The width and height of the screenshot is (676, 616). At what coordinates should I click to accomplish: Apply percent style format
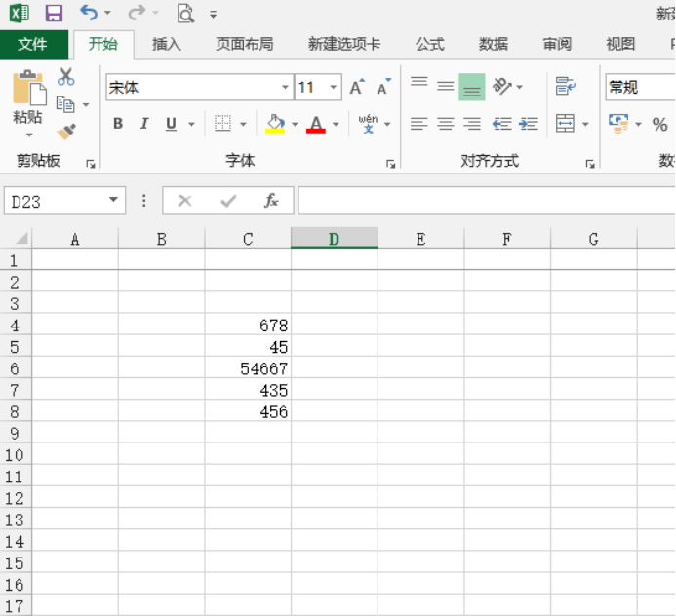[x=659, y=125]
